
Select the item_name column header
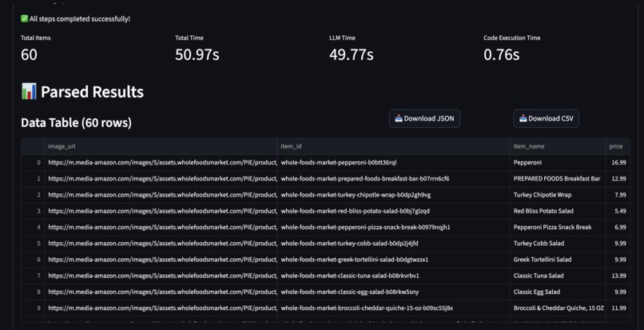tap(558, 146)
